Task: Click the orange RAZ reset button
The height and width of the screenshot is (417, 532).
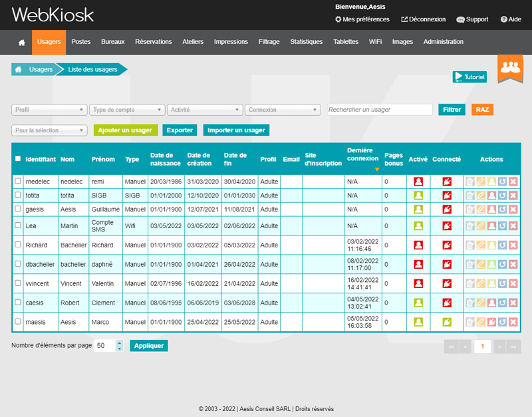Action: point(482,110)
